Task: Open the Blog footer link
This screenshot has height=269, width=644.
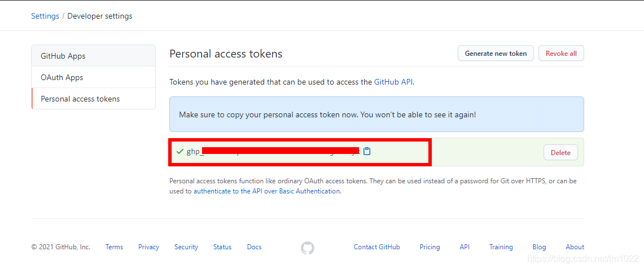Action: (x=539, y=247)
